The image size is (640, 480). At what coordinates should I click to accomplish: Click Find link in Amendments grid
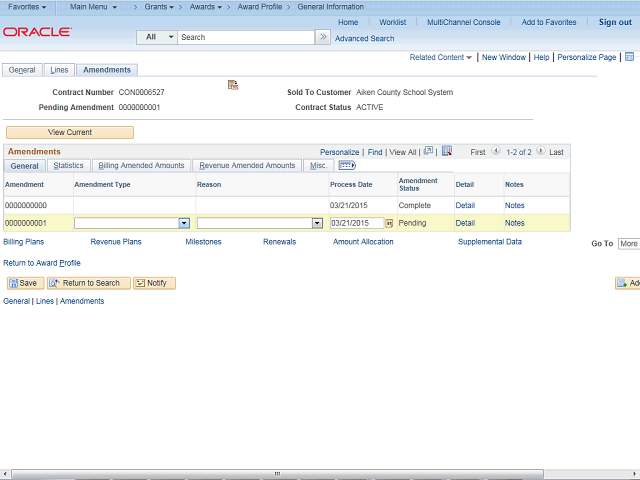point(375,152)
